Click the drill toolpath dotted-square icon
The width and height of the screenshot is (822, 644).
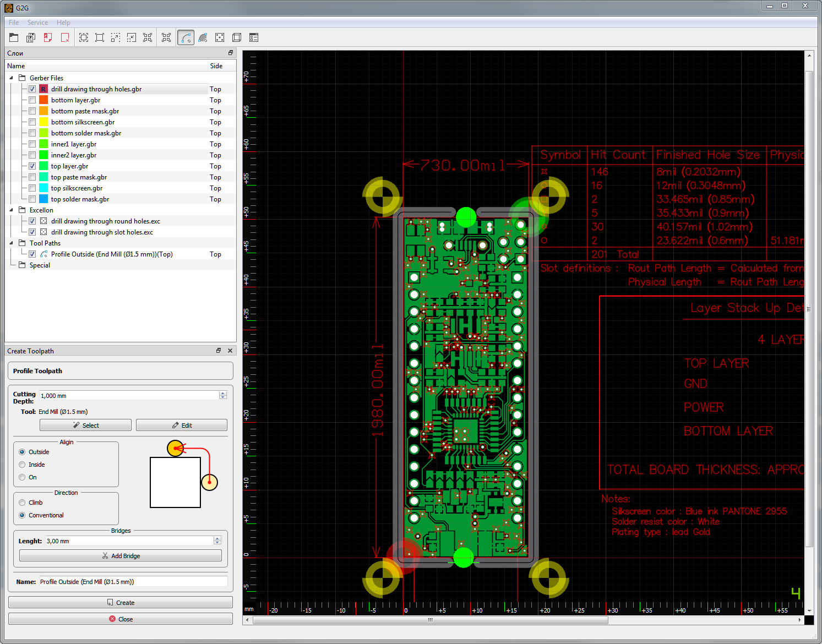[x=220, y=37]
